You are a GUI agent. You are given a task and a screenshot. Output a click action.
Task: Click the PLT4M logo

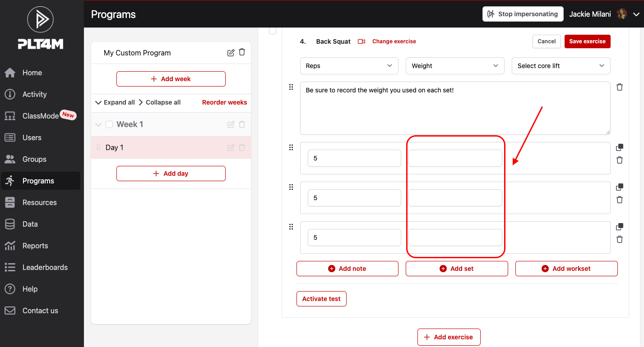[x=41, y=28]
